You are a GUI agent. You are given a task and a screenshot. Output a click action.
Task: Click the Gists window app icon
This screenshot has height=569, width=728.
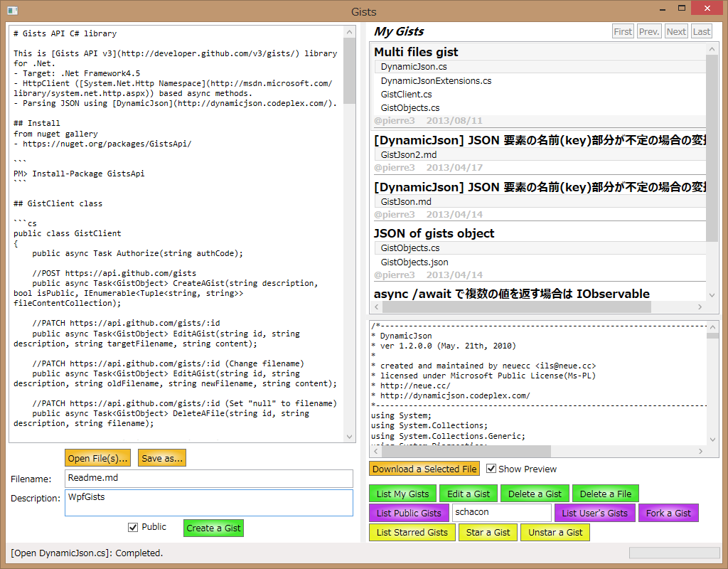click(x=13, y=10)
